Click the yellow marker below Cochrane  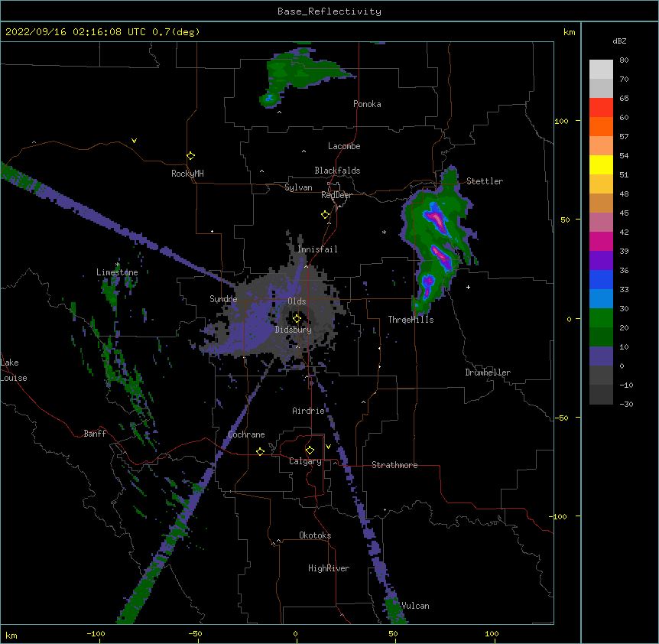pyautogui.click(x=260, y=451)
